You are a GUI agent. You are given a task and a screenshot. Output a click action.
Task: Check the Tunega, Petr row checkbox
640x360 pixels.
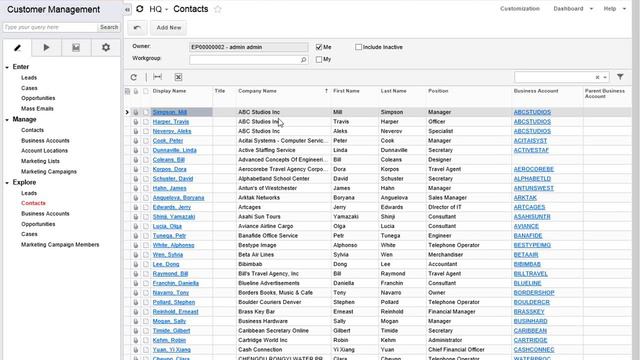point(146,236)
